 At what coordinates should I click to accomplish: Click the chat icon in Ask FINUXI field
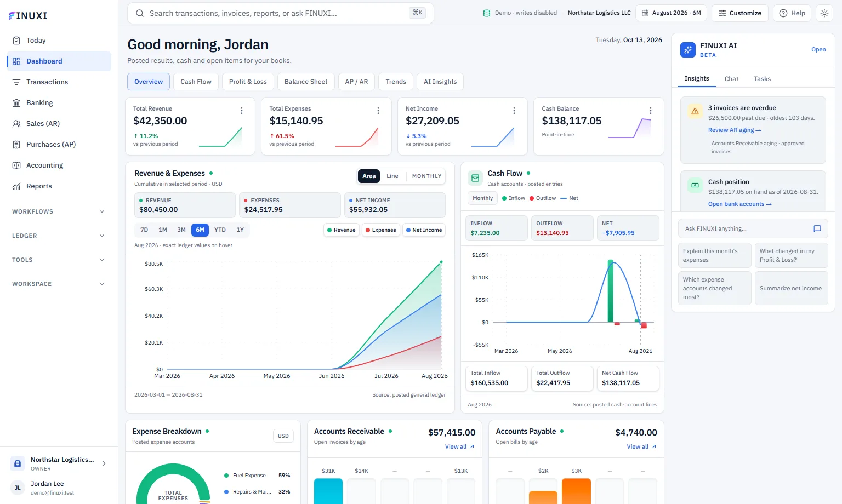pyautogui.click(x=817, y=229)
